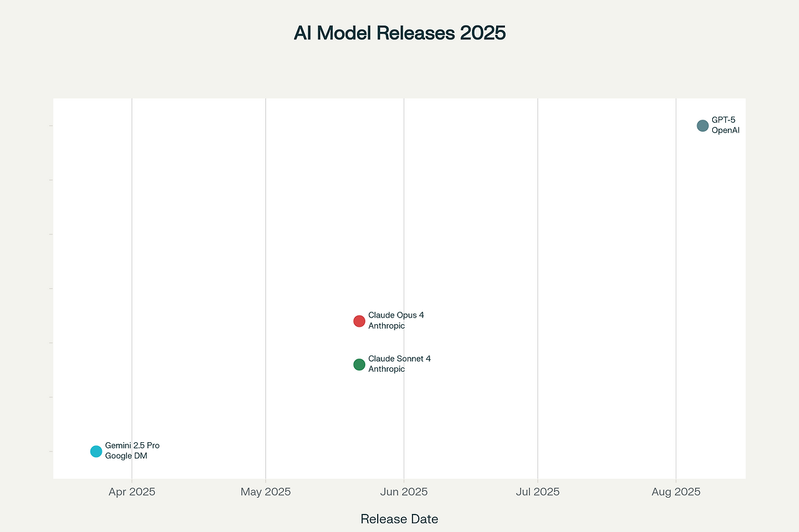
Task: Click the Google DM label text
Action: [x=126, y=456]
